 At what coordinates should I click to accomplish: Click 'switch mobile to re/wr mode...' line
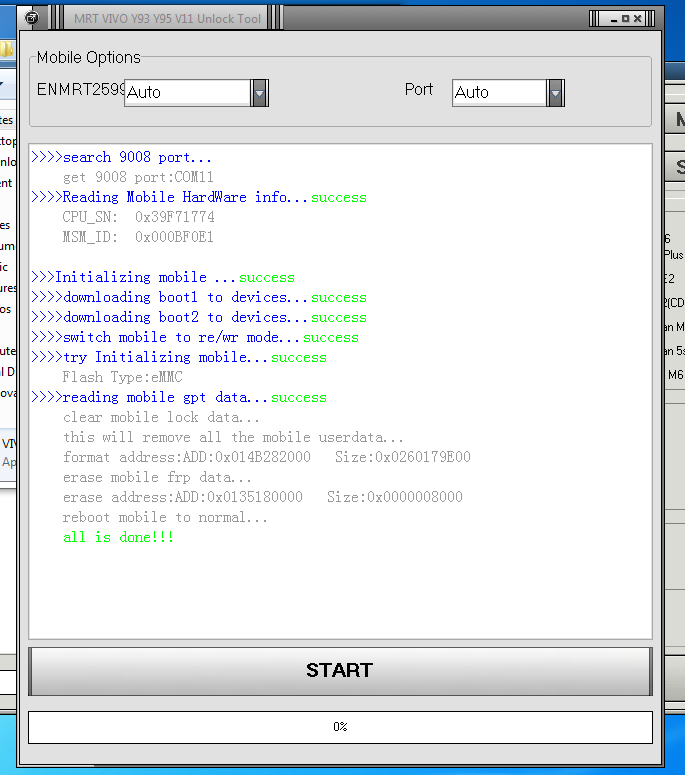coord(195,337)
